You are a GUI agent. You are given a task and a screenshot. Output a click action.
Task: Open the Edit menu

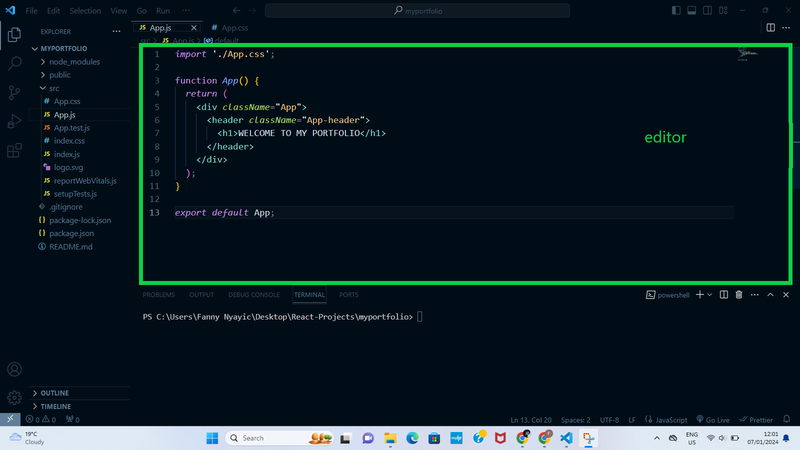pos(53,10)
